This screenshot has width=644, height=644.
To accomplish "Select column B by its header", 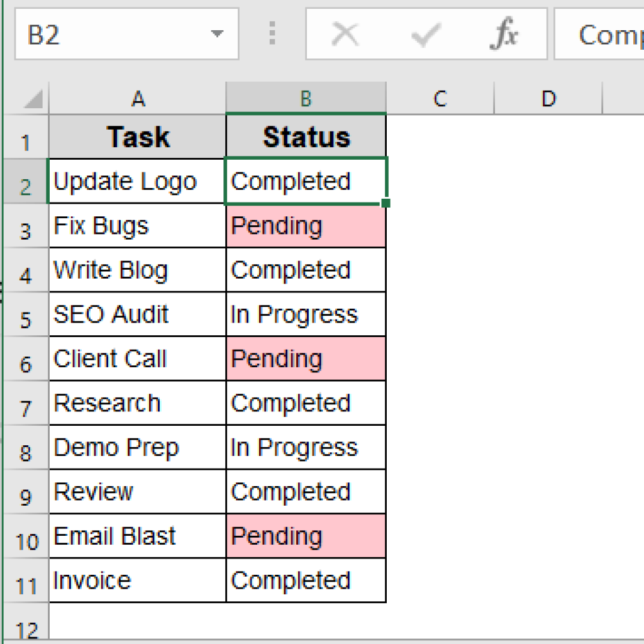I will click(305, 99).
